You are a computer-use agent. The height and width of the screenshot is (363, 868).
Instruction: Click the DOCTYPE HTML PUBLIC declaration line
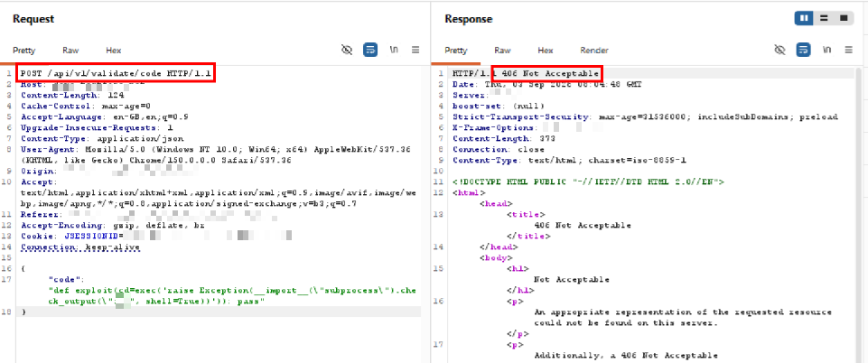pos(588,181)
